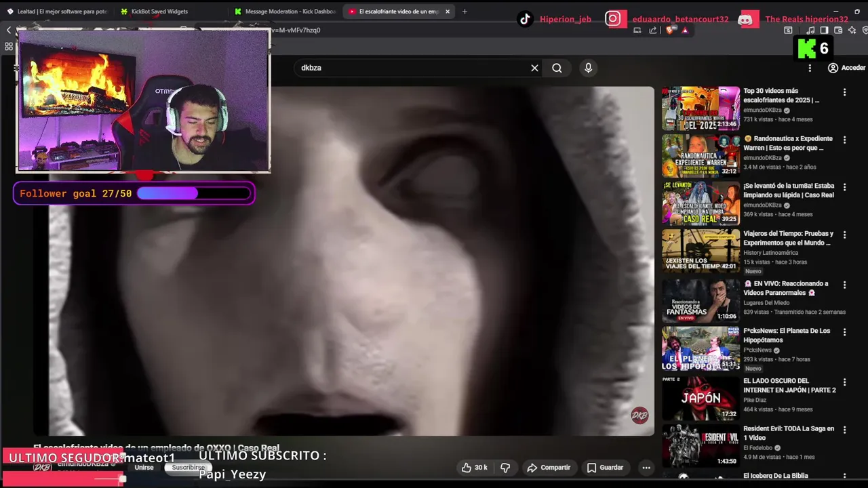Open options menu for El Iceberg De La Biblia
868x488 pixels.
844,477
